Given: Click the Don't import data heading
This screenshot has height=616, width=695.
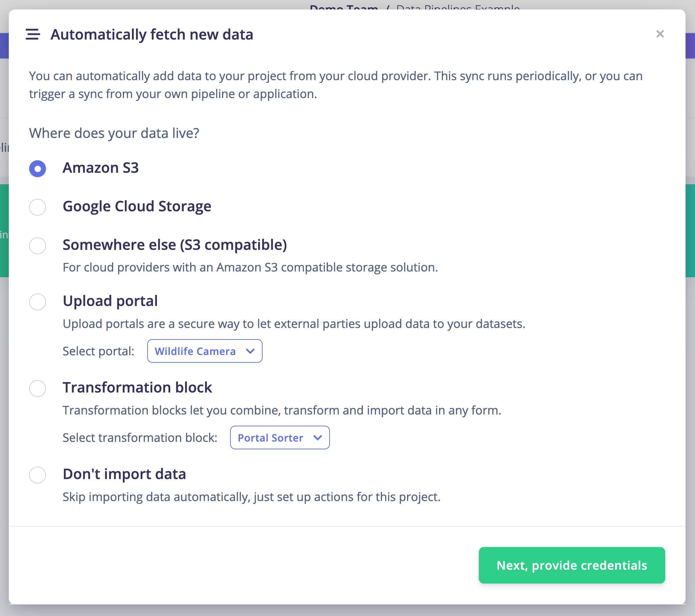Looking at the screenshot, I should tap(125, 474).
